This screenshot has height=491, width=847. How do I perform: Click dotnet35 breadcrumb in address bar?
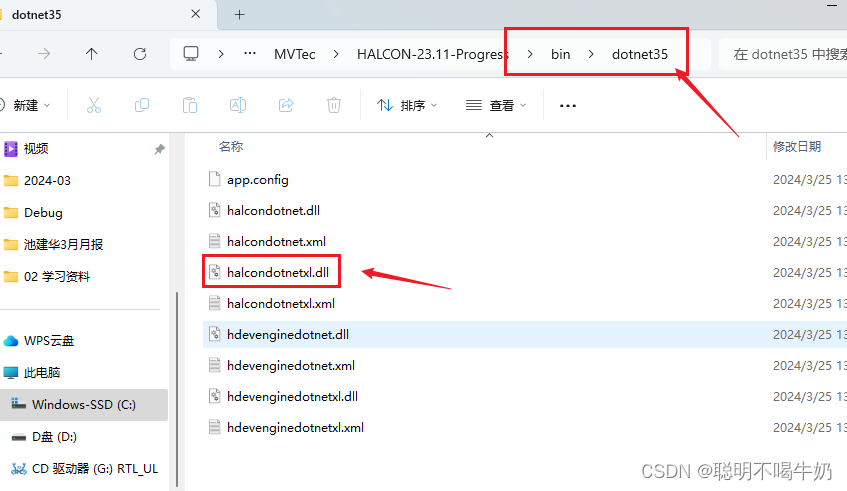[x=640, y=54]
